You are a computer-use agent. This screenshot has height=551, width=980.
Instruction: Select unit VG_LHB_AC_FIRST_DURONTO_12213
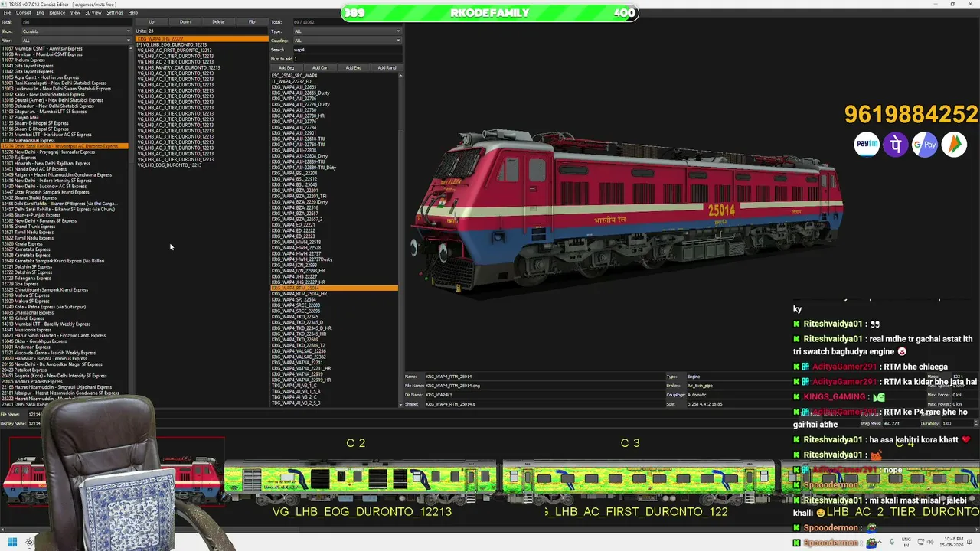(x=202, y=51)
